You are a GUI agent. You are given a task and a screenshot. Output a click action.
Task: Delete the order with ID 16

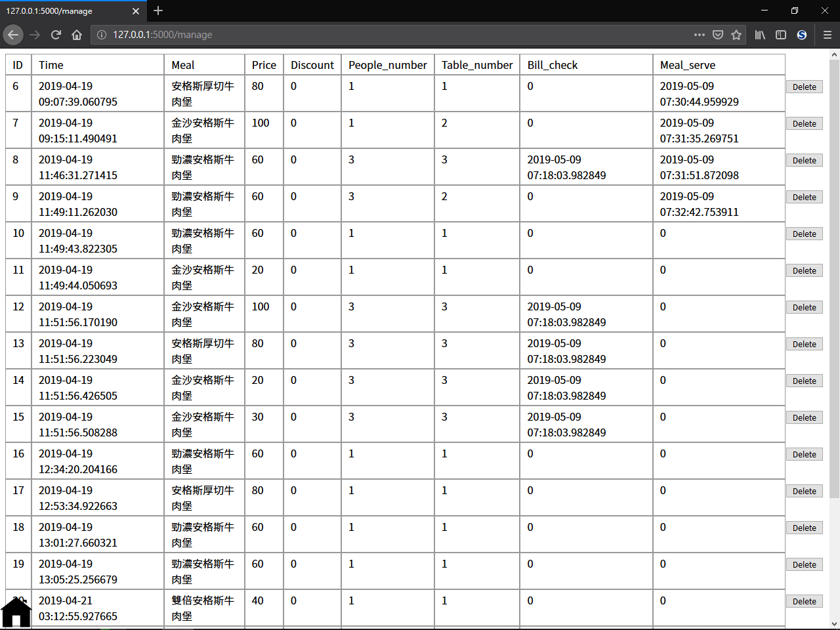[x=805, y=454]
